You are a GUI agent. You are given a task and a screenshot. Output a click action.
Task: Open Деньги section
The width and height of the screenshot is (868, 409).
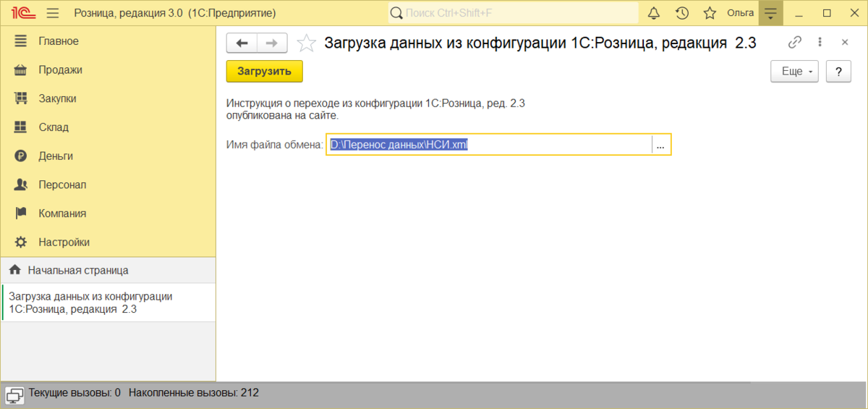point(108,156)
